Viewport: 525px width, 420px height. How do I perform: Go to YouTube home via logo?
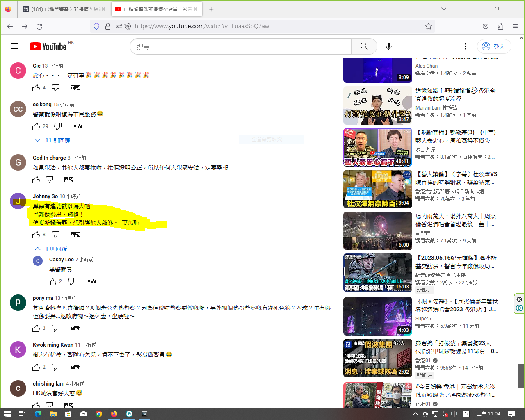(x=48, y=46)
